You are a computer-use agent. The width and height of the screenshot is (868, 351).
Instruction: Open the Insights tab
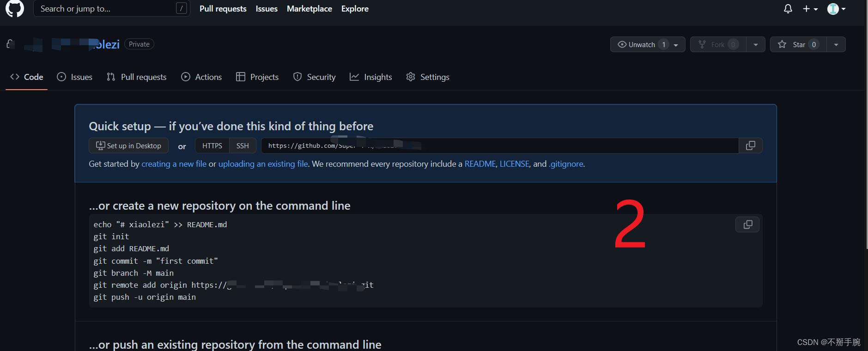tap(371, 77)
